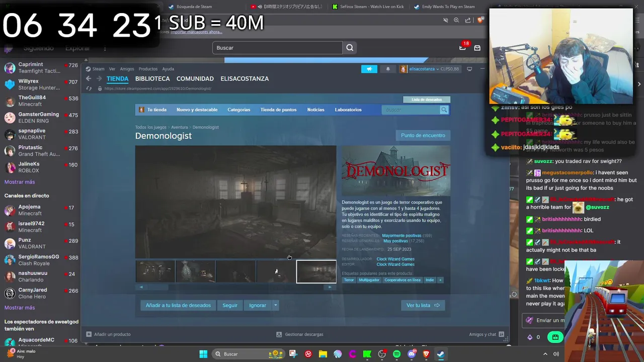The image size is (644, 362).
Task: Click the Añadir un producto plus icon
Action: click(89, 334)
